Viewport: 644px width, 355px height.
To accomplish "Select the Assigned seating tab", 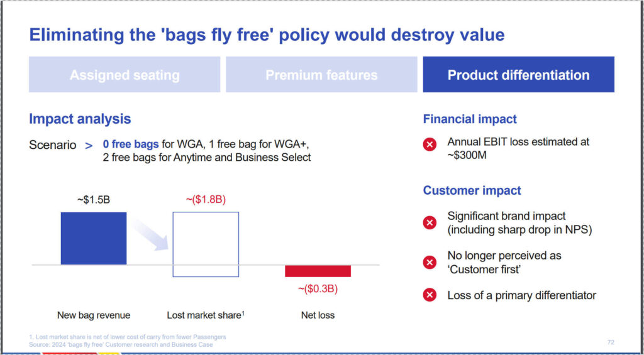I will tap(125, 75).
